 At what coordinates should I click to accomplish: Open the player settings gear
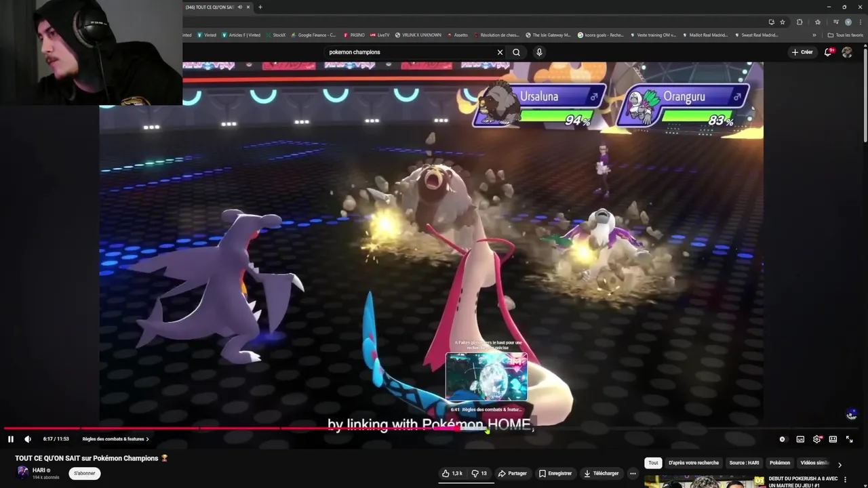pyautogui.click(x=816, y=439)
